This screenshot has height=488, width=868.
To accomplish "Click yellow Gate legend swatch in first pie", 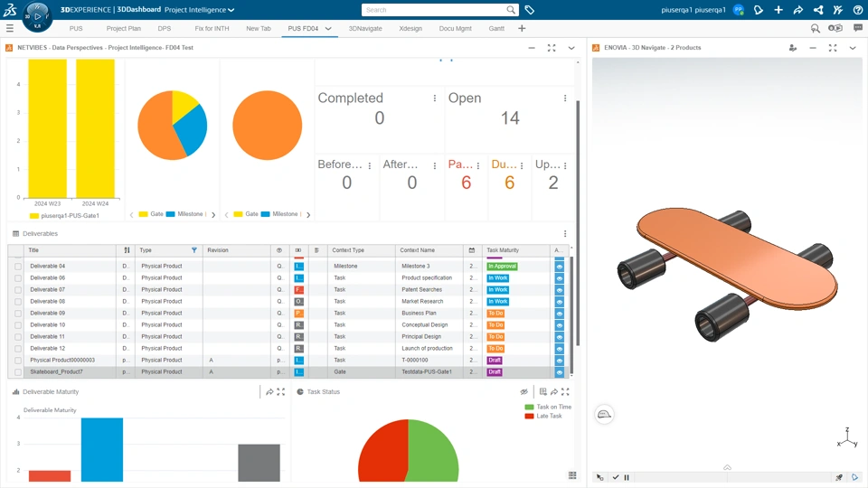I will [144, 214].
